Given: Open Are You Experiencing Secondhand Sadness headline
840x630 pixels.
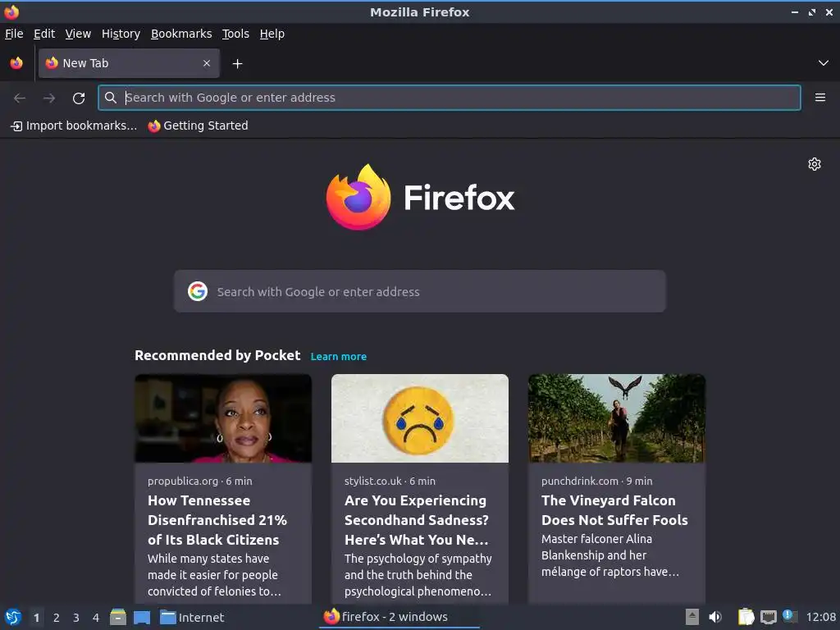Looking at the screenshot, I should pos(417,520).
